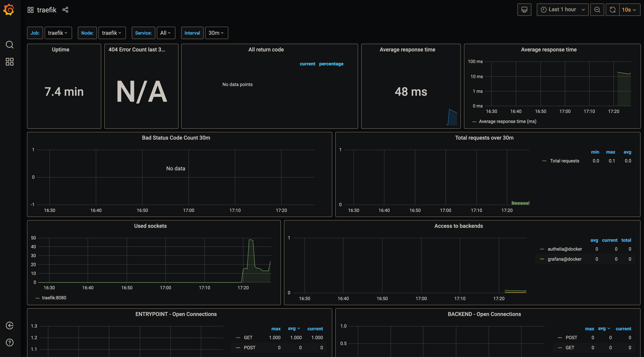Open BACKEND - Open Connections panel title
This screenshot has width=644, height=357.
click(x=484, y=314)
